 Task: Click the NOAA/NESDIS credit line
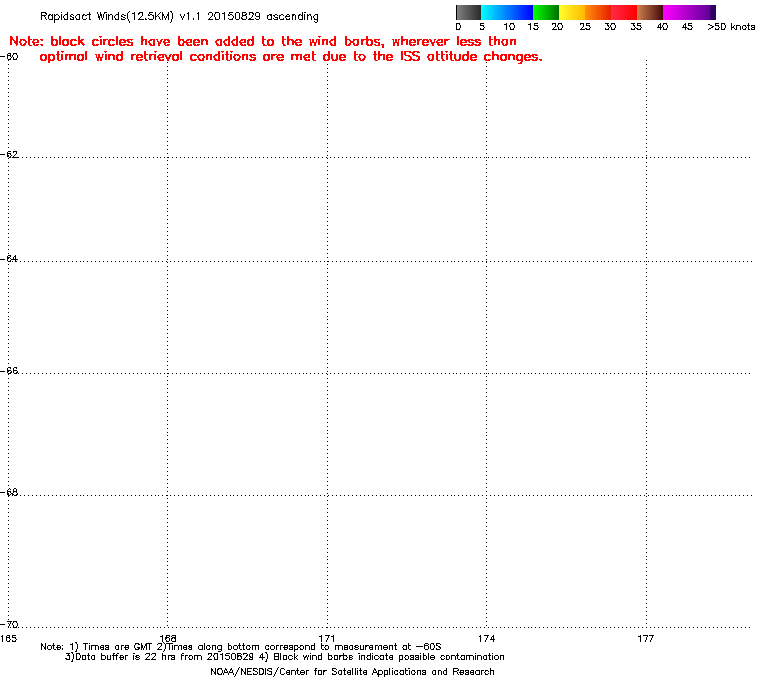[352, 672]
